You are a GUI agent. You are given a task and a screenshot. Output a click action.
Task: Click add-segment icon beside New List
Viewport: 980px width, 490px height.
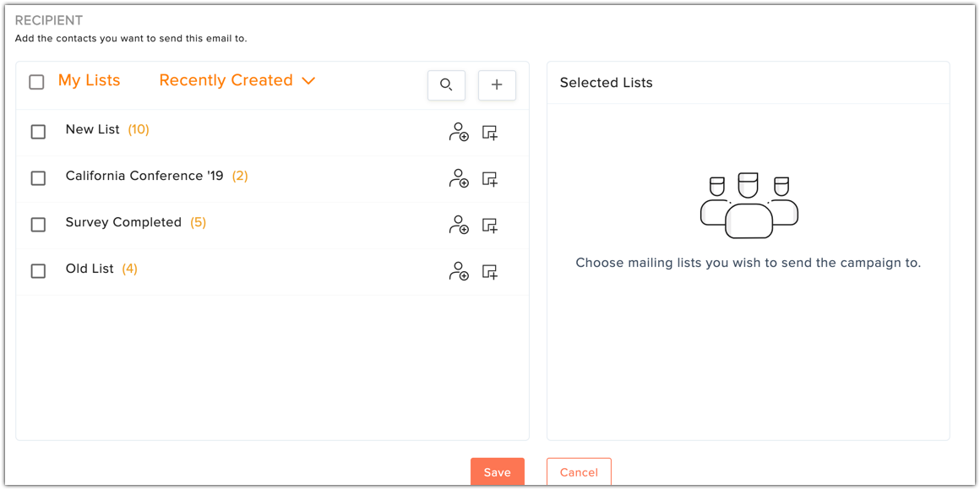pos(490,133)
